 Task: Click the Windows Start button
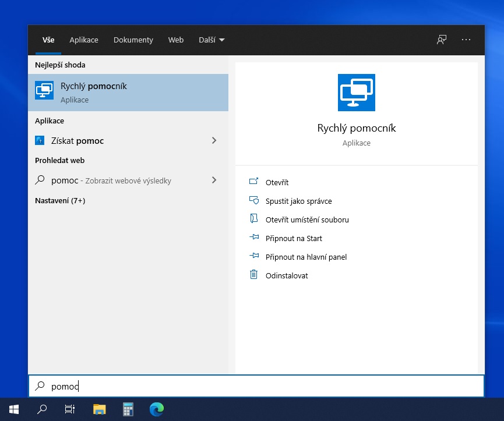(14, 409)
